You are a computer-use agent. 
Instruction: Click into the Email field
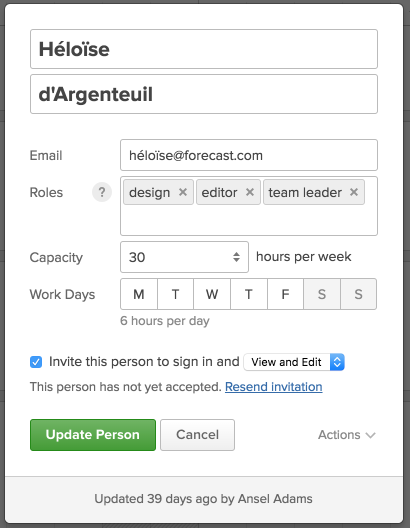pyautogui.click(x=249, y=155)
